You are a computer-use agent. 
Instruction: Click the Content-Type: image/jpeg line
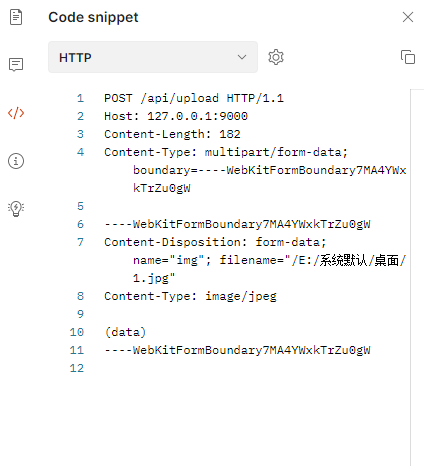click(x=190, y=296)
